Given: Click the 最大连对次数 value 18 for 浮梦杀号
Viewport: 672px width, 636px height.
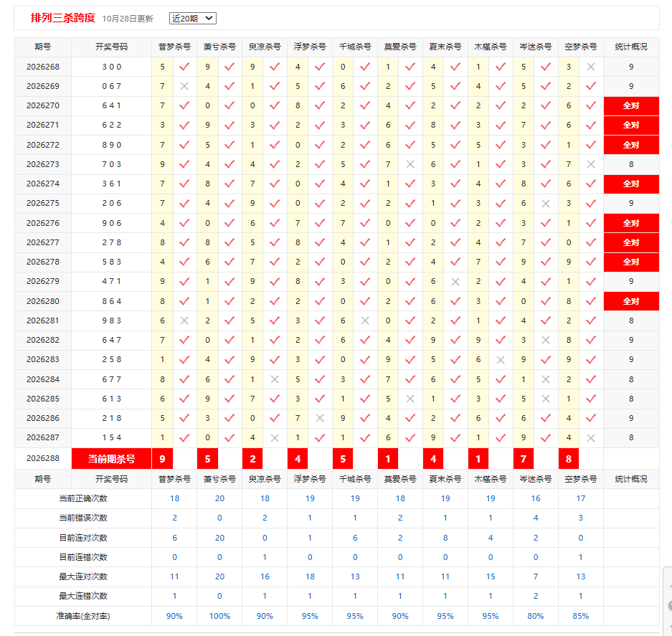Looking at the screenshot, I should pyautogui.click(x=310, y=576).
